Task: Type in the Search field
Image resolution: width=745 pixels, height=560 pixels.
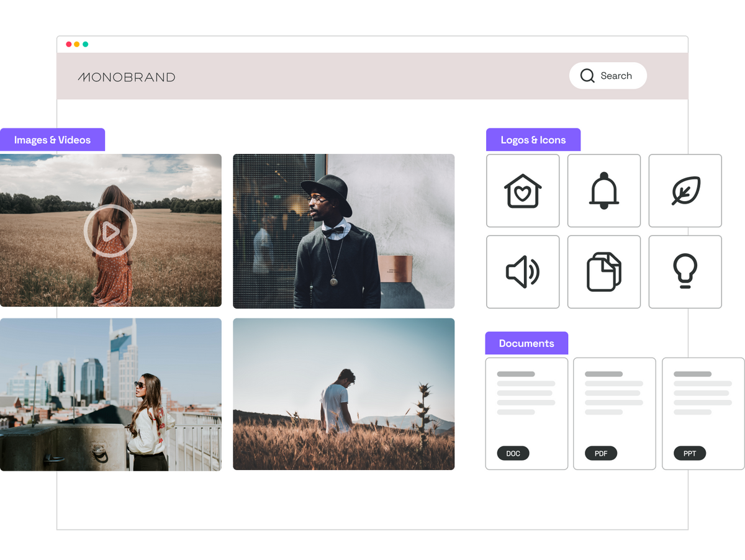Action: [x=616, y=76]
